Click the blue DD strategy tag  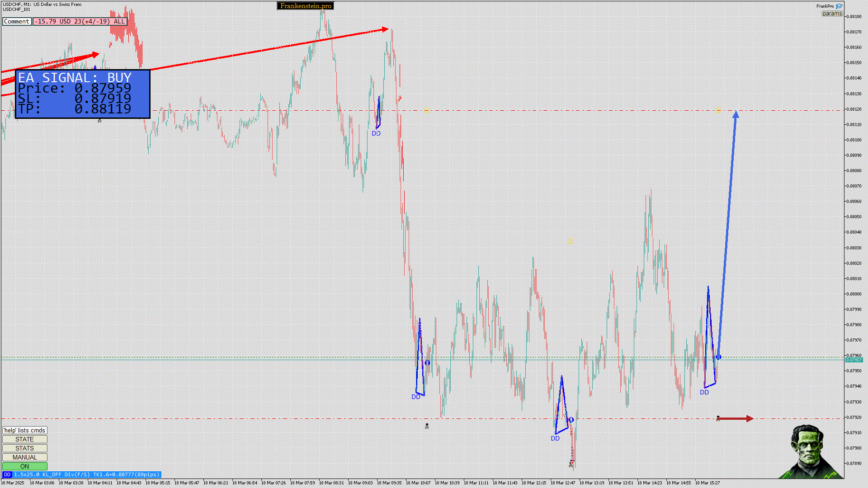coord(7,474)
